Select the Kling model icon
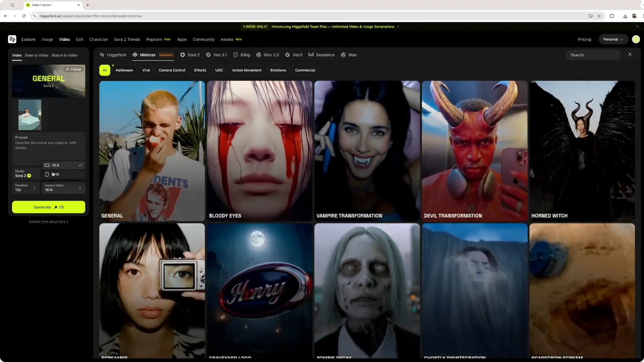644x362 pixels. (x=236, y=55)
